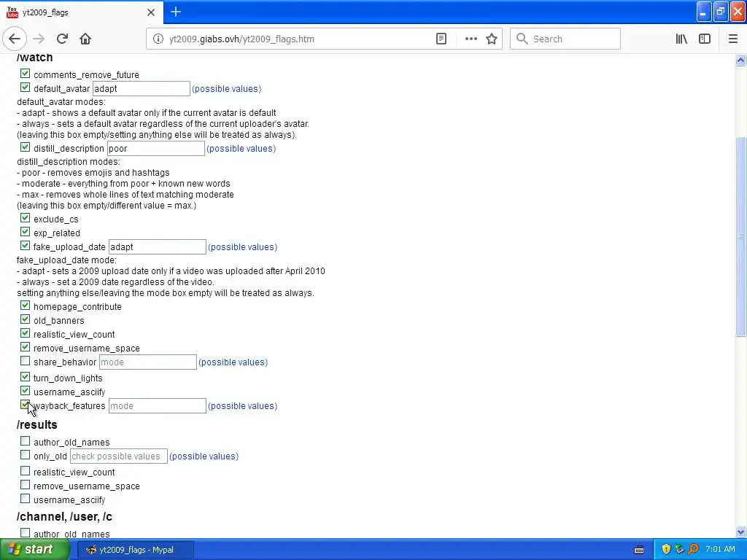Open possible values link for fake_upload_date
The width and height of the screenshot is (747, 560).
(242, 247)
